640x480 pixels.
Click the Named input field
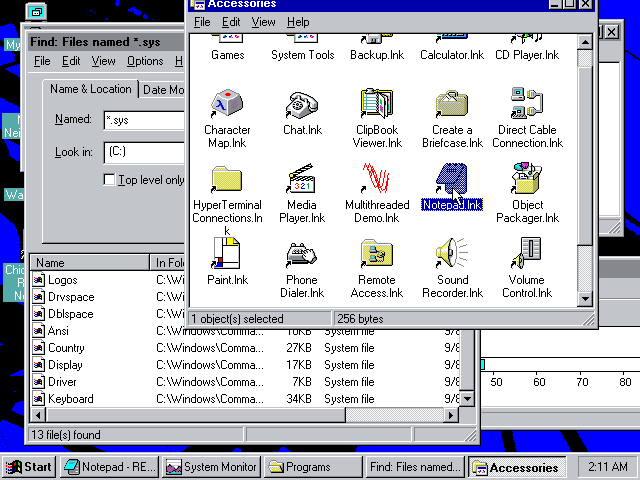point(144,120)
